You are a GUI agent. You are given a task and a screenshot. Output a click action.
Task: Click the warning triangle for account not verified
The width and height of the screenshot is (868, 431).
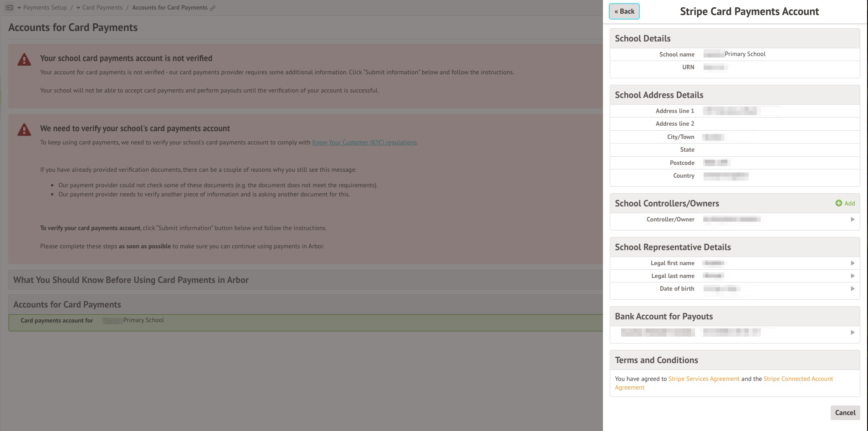pos(24,60)
